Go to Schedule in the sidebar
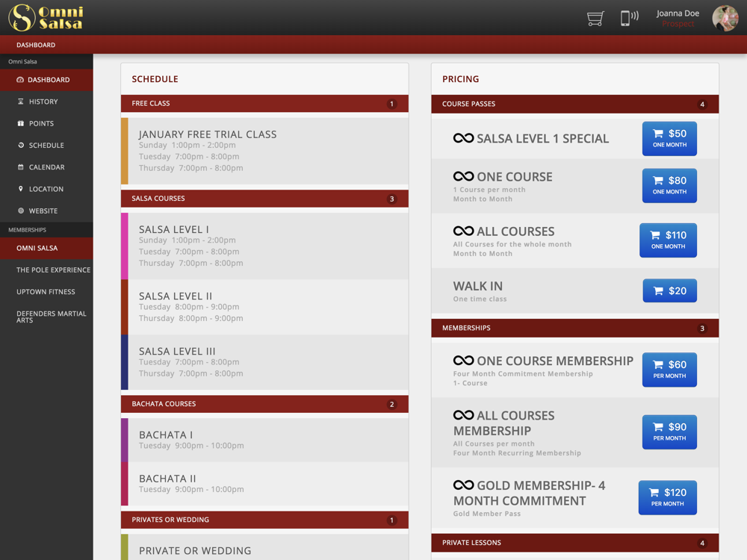Screen dimensions: 747x560 pyautogui.click(x=46, y=146)
